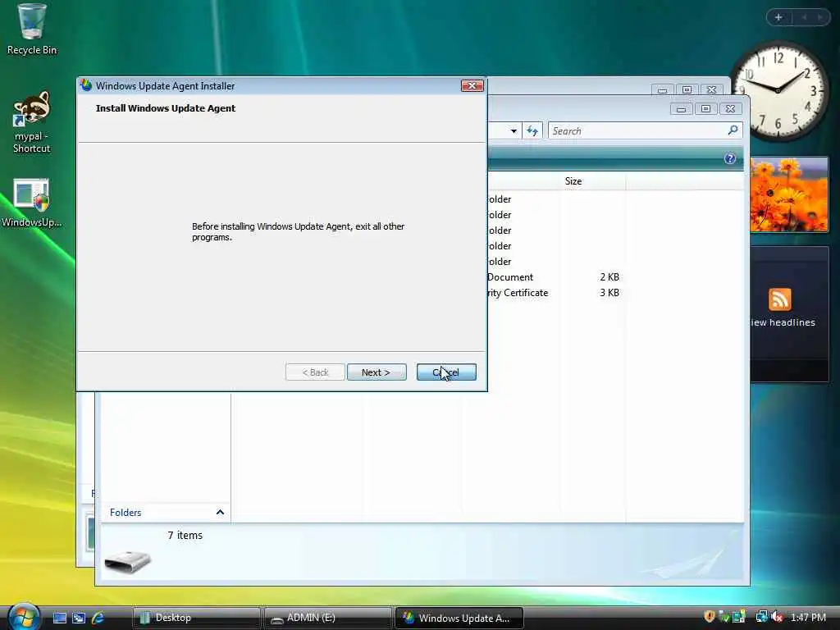Click the search magnifier icon in Explorer

click(x=733, y=130)
